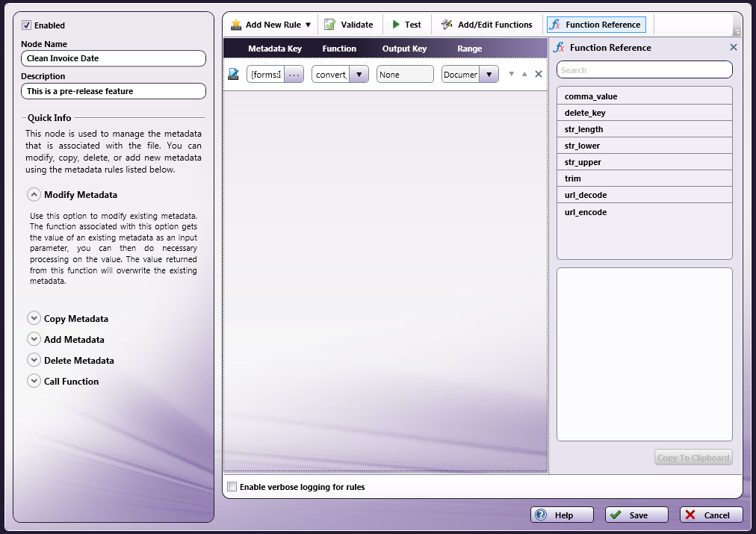Close the Function Reference panel
This screenshot has width=756, height=534.
(x=734, y=47)
